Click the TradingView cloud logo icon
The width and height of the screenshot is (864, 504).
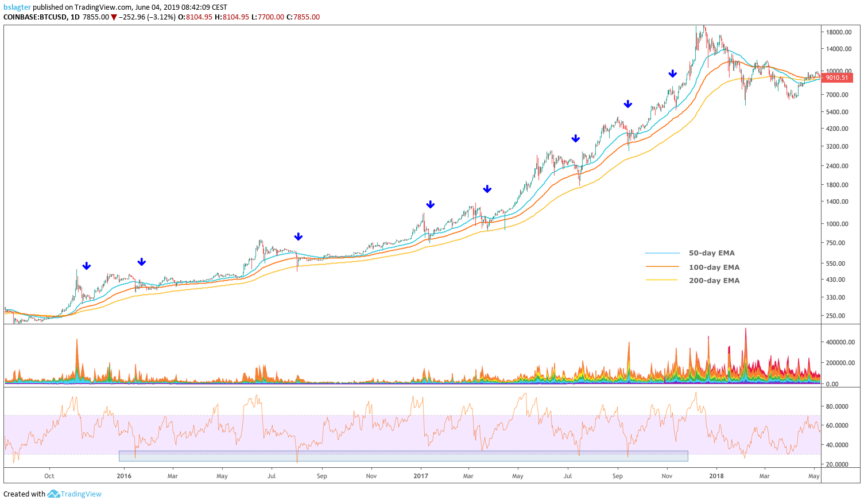[53, 494]
